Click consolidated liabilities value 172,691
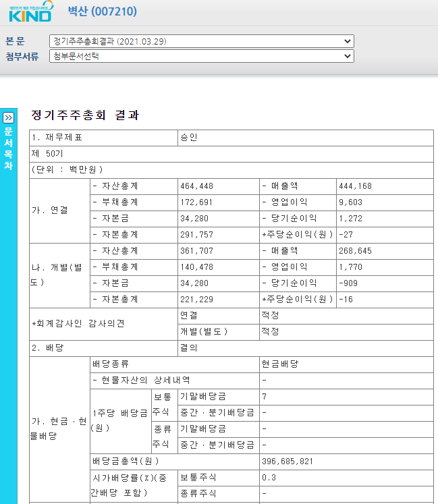This screenshot has width=438, height=504. (x=196, y=202)
